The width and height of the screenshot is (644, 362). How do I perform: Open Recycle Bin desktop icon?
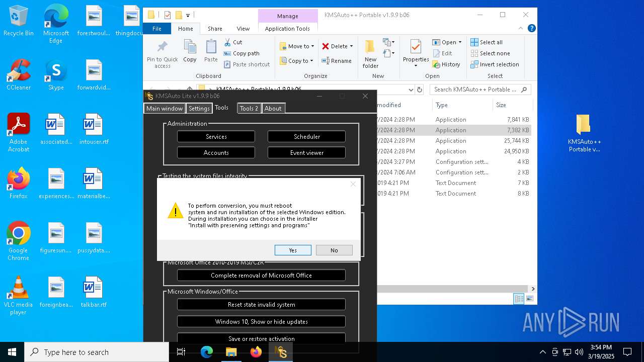tap(19, 21)
